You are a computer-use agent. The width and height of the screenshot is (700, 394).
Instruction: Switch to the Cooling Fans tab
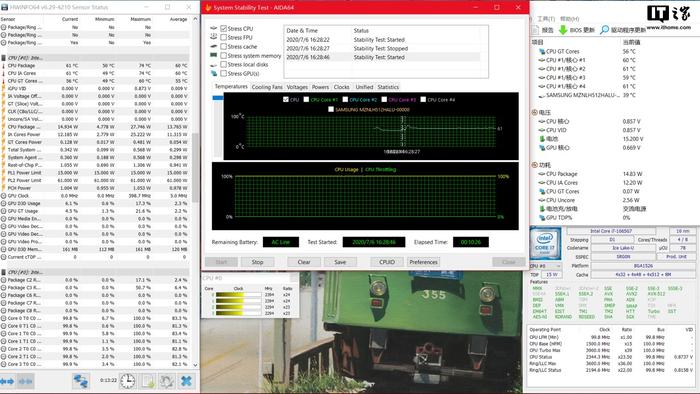[267, 87]
